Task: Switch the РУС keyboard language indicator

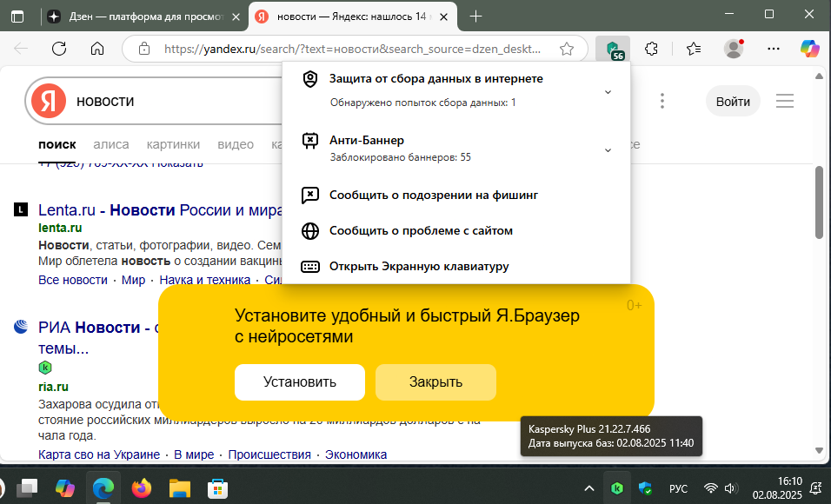Action: (678, 488)
